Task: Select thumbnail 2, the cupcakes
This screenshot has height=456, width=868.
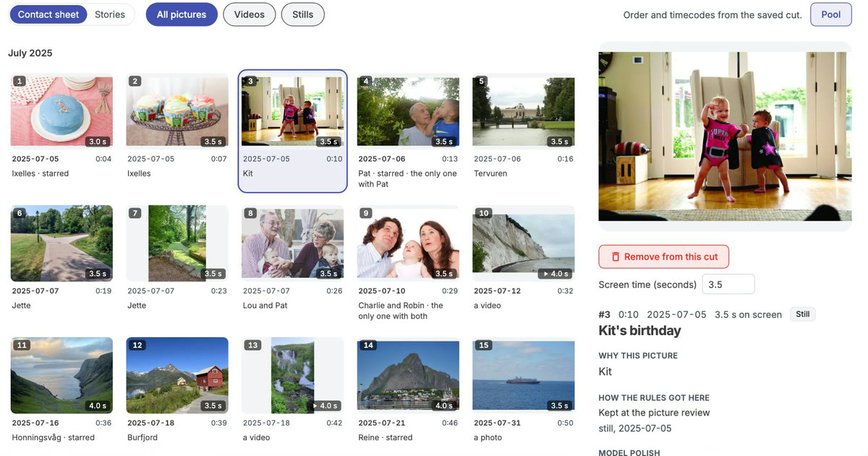Action: pos(177,111)
